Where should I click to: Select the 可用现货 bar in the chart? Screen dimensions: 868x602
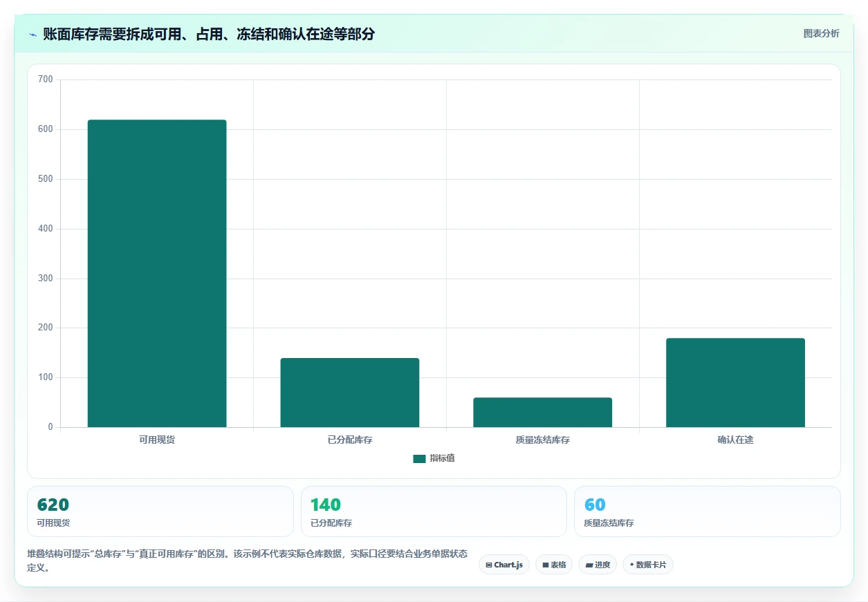pyautogui.click(x=157, y=274)
